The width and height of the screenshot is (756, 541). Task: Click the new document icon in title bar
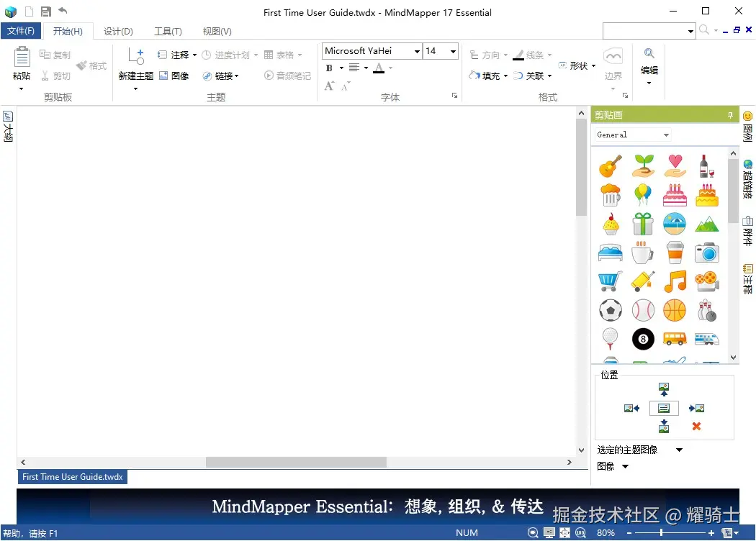(x=30, y=12)
